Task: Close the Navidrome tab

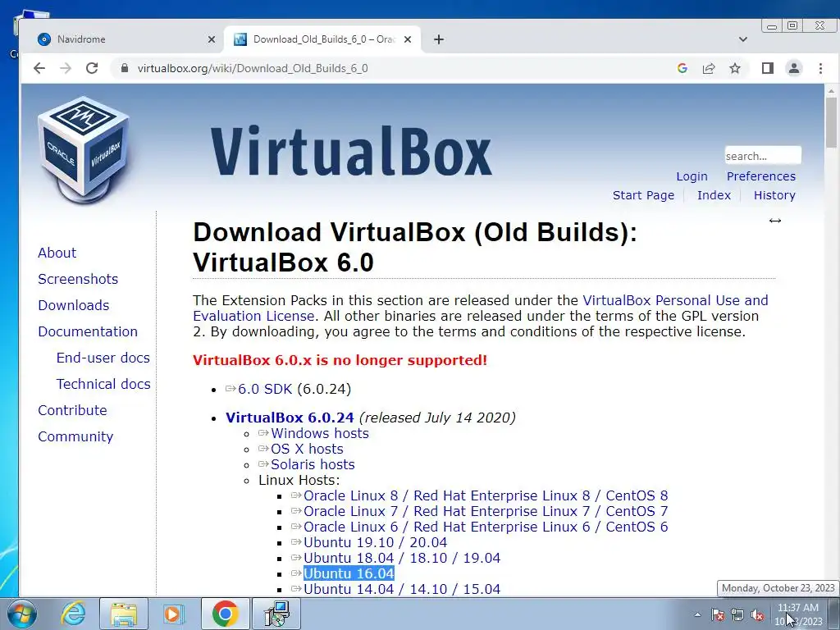Action: pyautogui.click(x=212, y=39)
